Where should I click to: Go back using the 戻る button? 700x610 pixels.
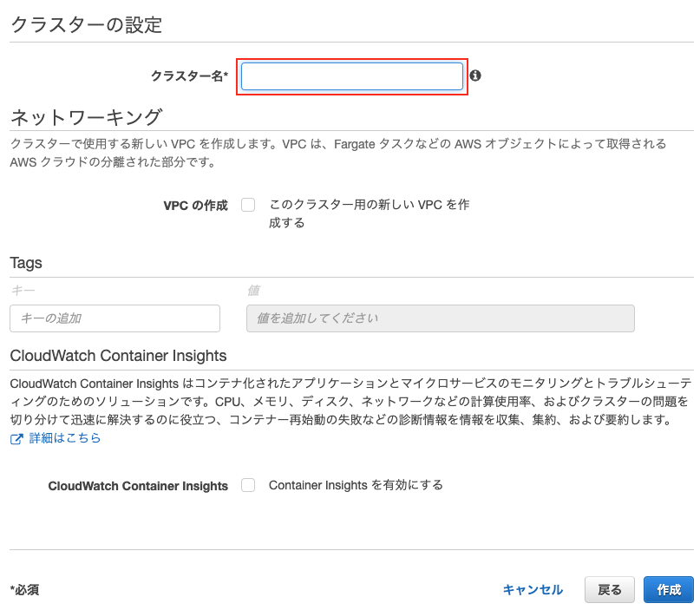609,589
